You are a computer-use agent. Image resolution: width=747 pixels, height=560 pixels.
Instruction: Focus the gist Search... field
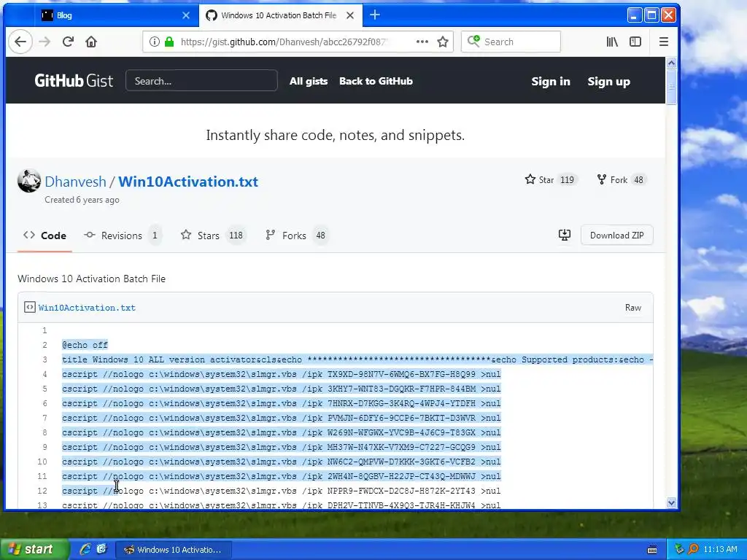[201, 80]
